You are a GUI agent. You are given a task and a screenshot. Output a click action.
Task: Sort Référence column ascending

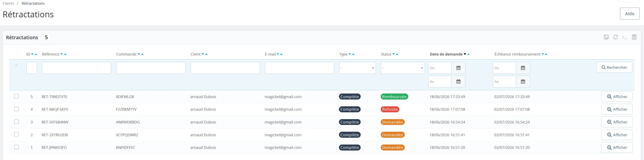point(65,54)
